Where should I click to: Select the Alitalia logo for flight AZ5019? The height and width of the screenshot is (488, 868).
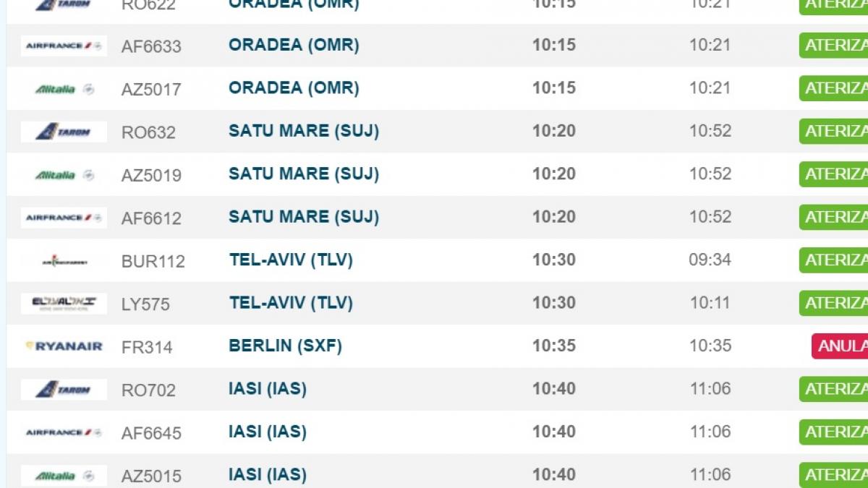pyautogui.click(x=64, y=174)
